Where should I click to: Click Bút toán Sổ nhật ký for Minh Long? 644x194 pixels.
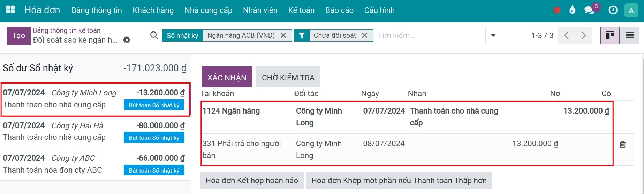[154, 105]
